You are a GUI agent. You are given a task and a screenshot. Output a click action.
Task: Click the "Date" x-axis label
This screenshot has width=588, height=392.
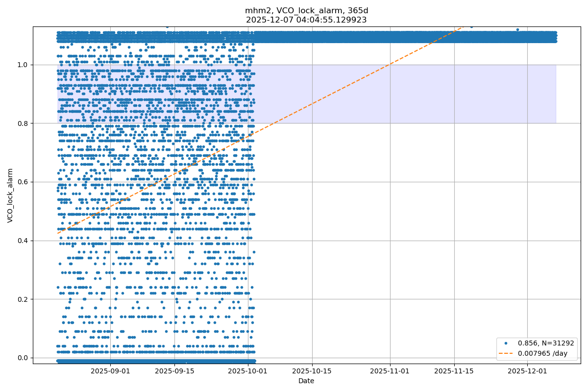point(306,381)
